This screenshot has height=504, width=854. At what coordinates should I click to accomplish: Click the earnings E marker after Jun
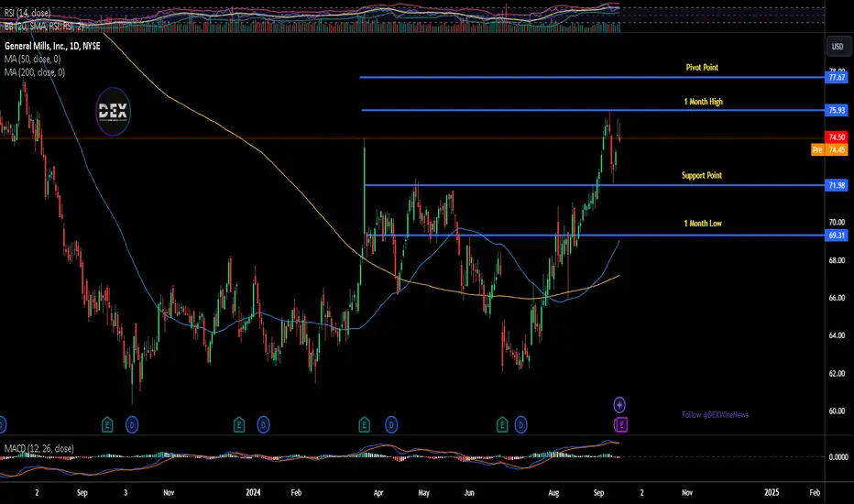pyautogui.click(x=502, y=424)
